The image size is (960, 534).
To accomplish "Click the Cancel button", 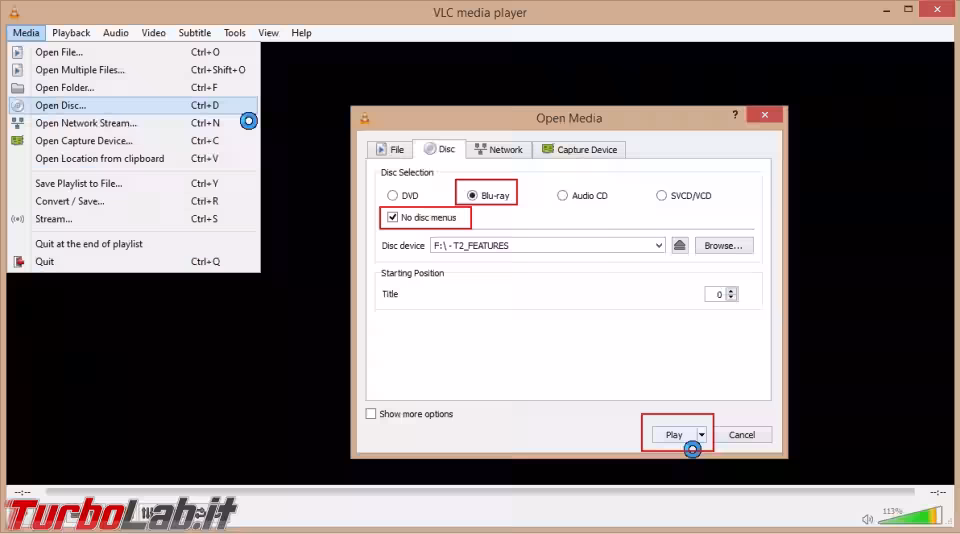I will click(x=741, y=435).
